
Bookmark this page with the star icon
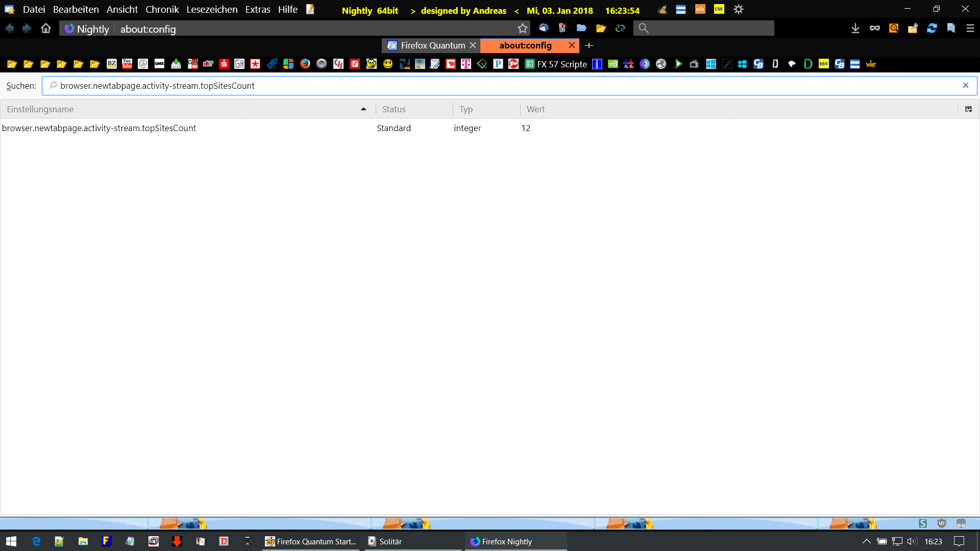522,29
